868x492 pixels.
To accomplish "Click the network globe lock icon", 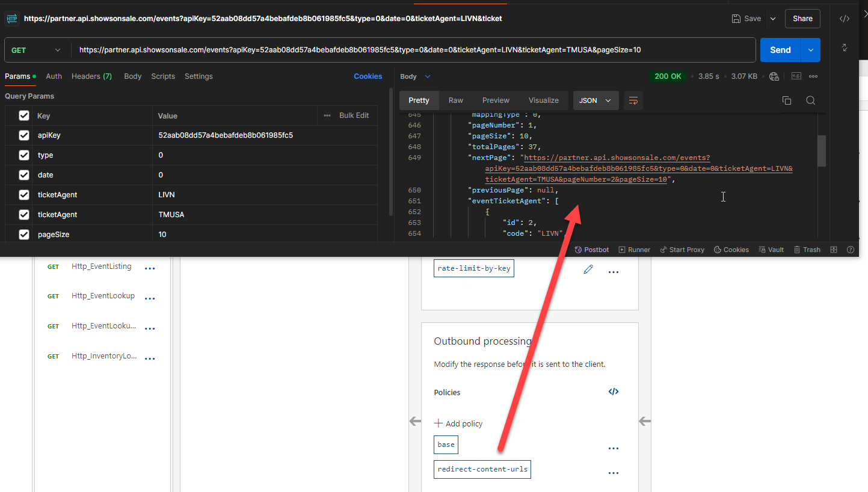I will pos(774,76).
